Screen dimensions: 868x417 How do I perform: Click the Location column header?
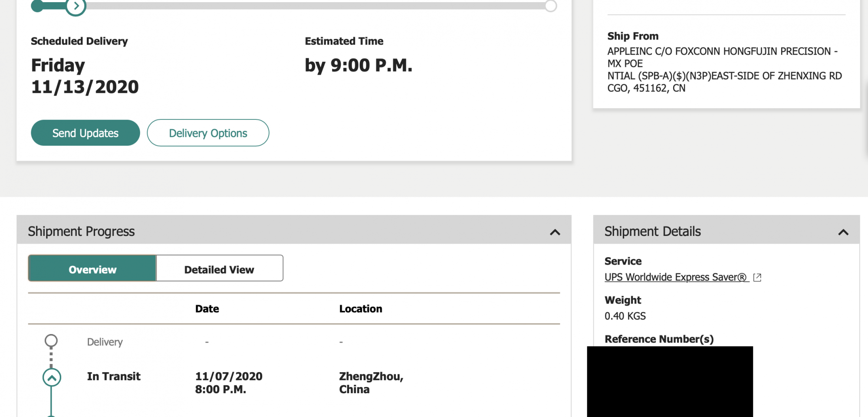[x=361, y=309]
